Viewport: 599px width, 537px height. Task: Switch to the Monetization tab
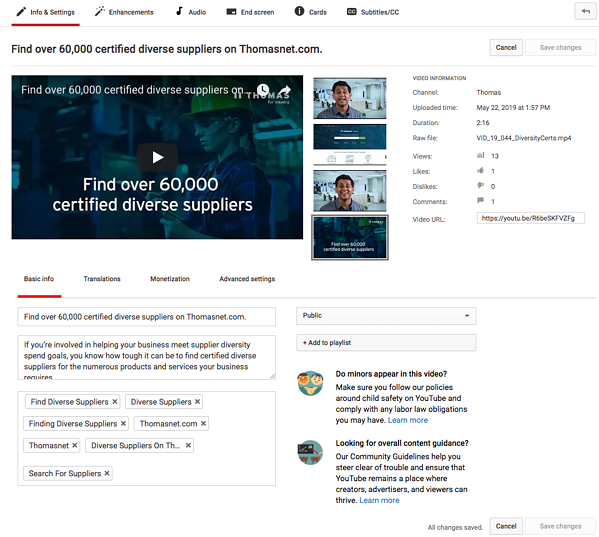click(170, 279)
